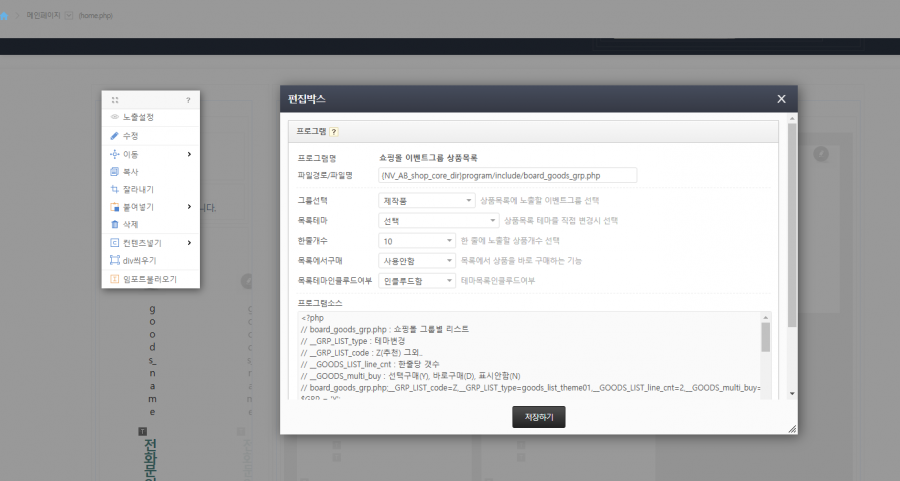The image size is (900, 481).
Task: Grab the drag handle of the context menu
Action: tap(115, 100)
